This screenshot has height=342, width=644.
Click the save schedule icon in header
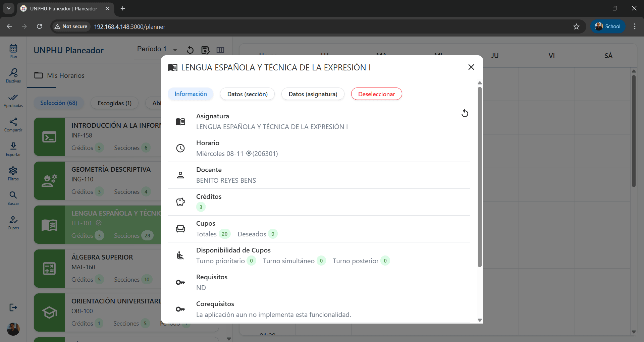coord(205,50)
